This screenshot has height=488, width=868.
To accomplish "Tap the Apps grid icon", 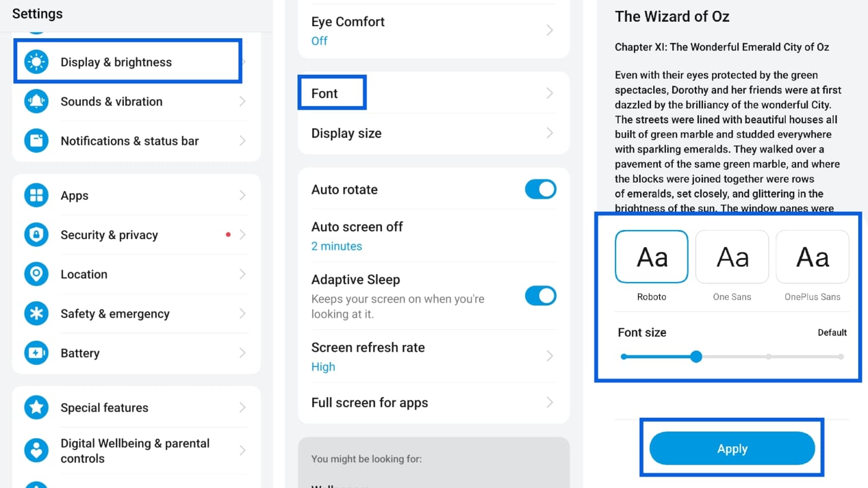I will (x=37, y=195).
